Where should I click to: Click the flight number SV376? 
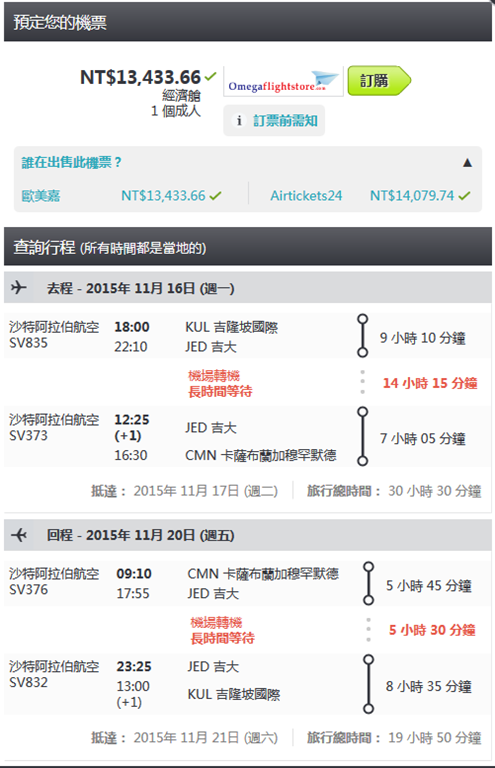tap(28, 589)
